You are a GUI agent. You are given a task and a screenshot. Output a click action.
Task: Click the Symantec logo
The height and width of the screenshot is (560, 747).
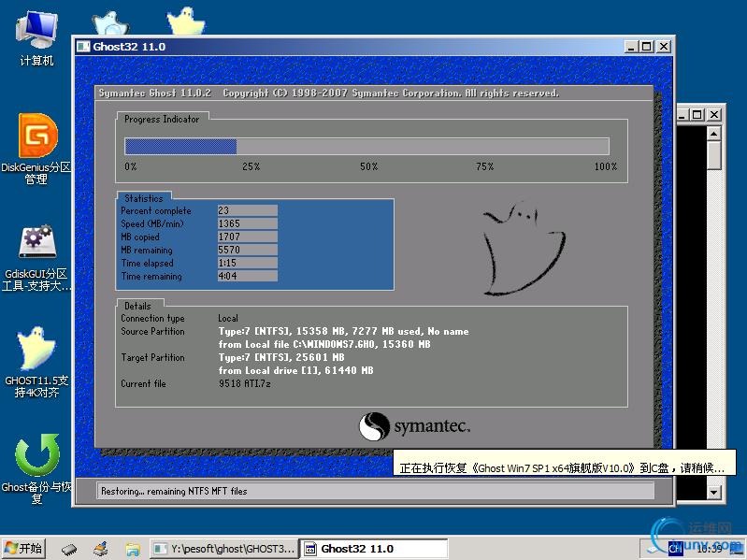(x=414, y=426)
